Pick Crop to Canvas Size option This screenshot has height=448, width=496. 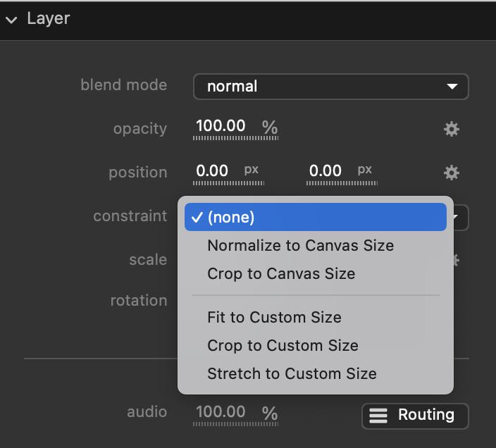280,274
